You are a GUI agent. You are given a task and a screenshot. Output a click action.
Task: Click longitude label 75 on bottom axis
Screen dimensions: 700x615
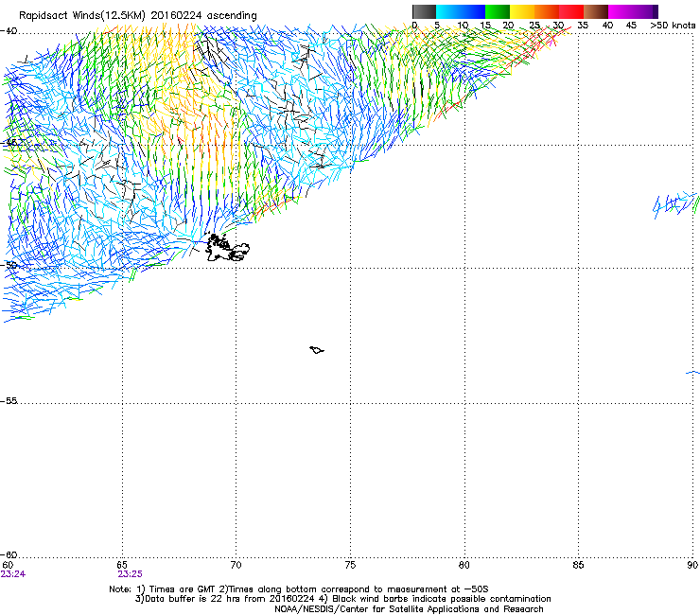tap(350, 565)
